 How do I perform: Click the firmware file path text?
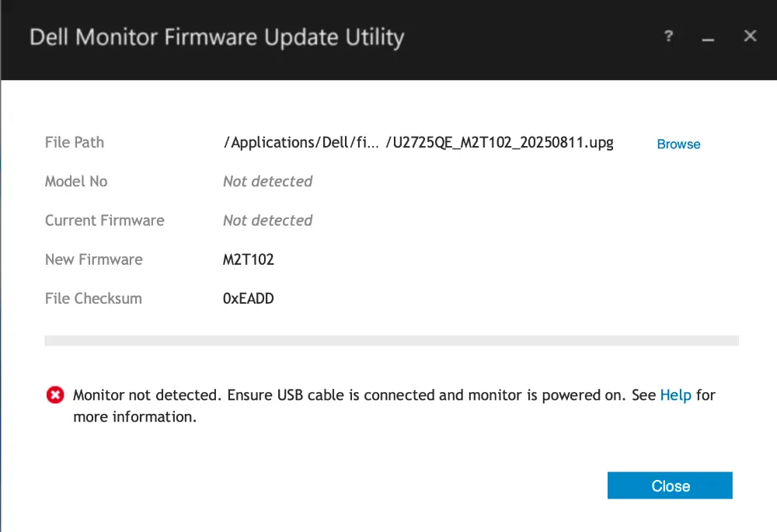(418, 143)
